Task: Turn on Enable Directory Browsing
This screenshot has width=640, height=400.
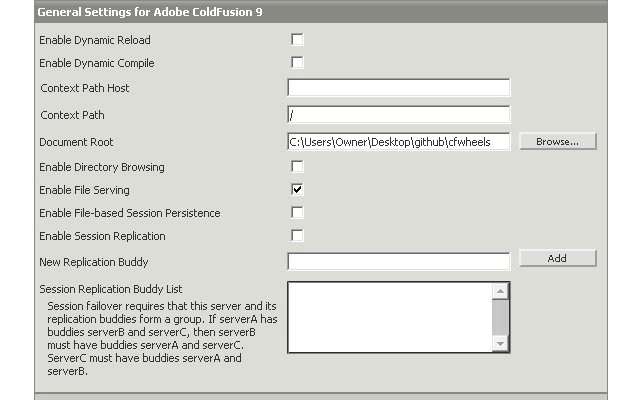Action: pyautogui.click(x=297, y=167)
